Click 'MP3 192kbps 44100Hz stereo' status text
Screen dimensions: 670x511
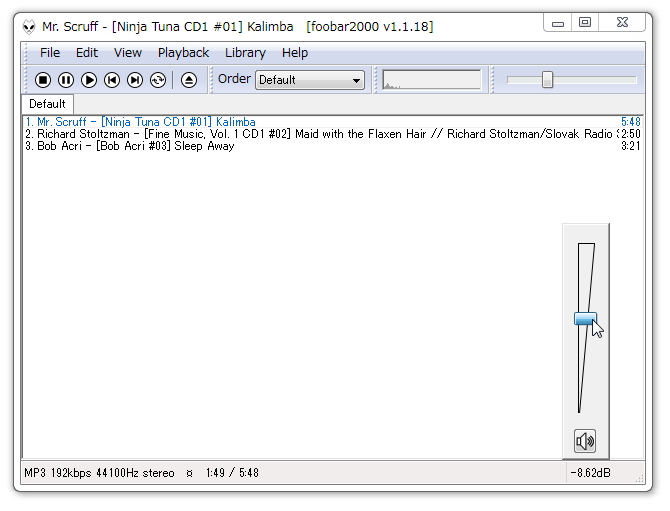click(99, 473)
